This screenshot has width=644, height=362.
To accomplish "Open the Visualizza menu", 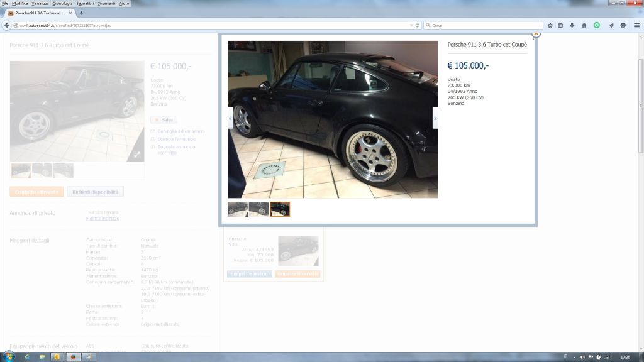I will click(x=40, y=3).
